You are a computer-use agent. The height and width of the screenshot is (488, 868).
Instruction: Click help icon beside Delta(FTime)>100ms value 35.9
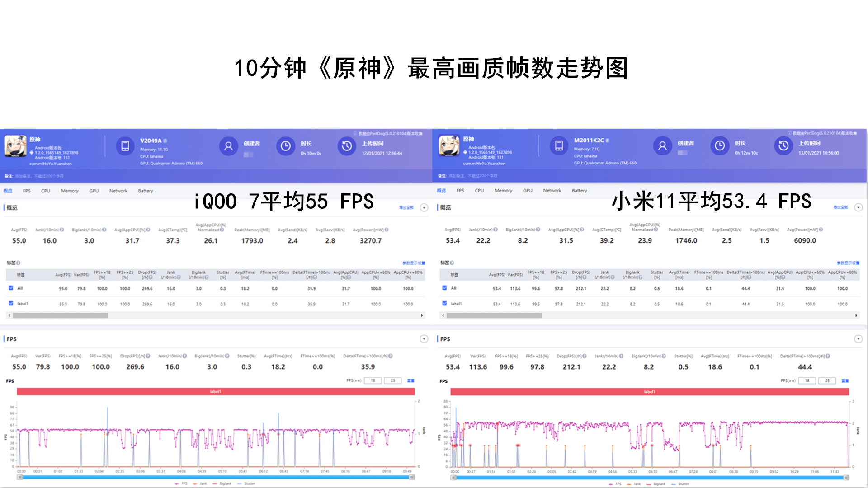pos(391,356)
